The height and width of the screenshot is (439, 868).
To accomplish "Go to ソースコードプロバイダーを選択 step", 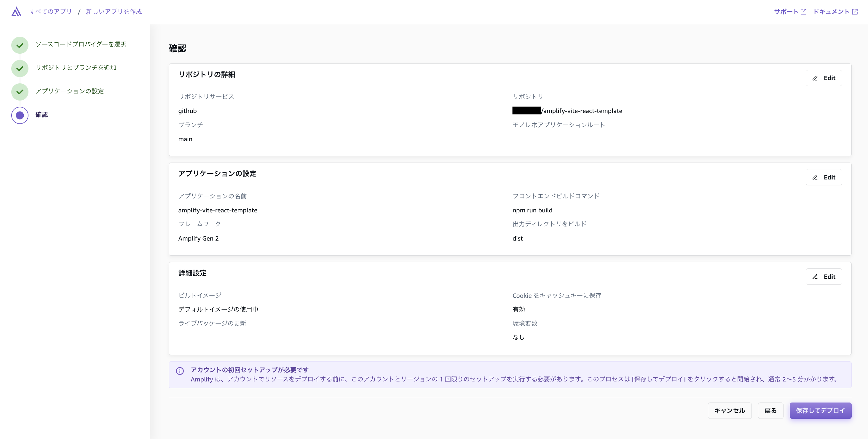I will coord(81,44).
